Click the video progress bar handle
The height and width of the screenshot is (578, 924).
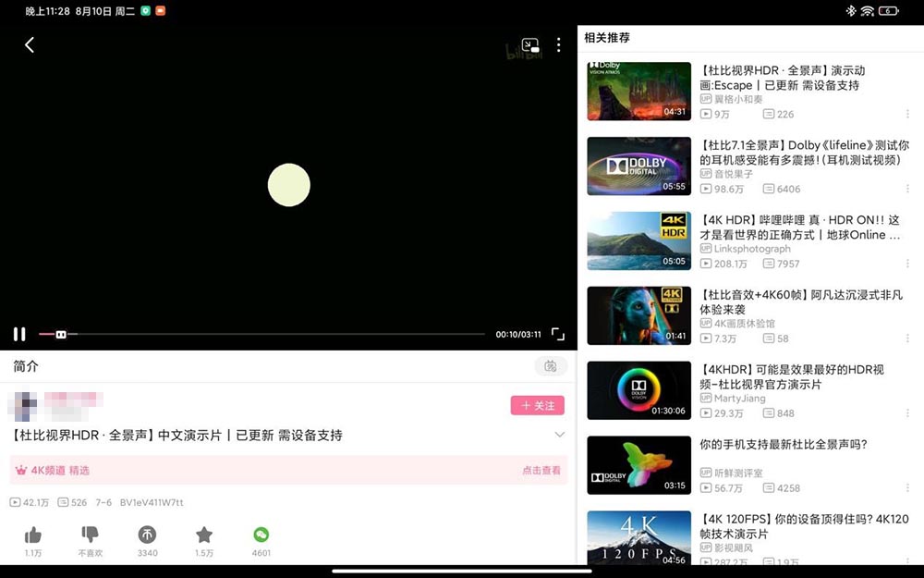[x=61, y=335]
